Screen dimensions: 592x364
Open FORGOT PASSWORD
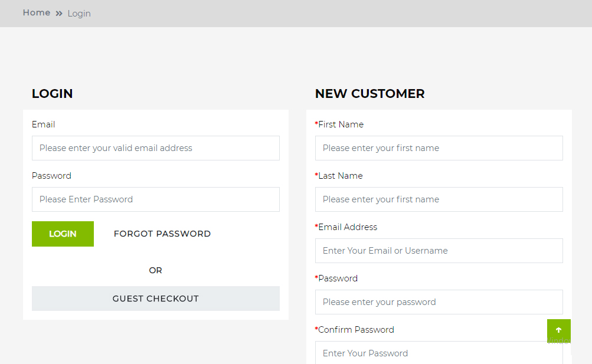(162, 234)
